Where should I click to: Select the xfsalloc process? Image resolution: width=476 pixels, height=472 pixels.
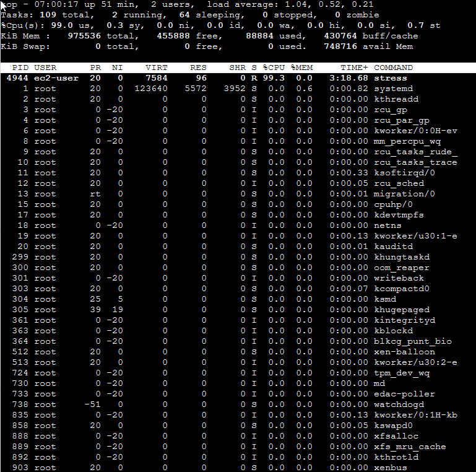click(x=396, y=436)
